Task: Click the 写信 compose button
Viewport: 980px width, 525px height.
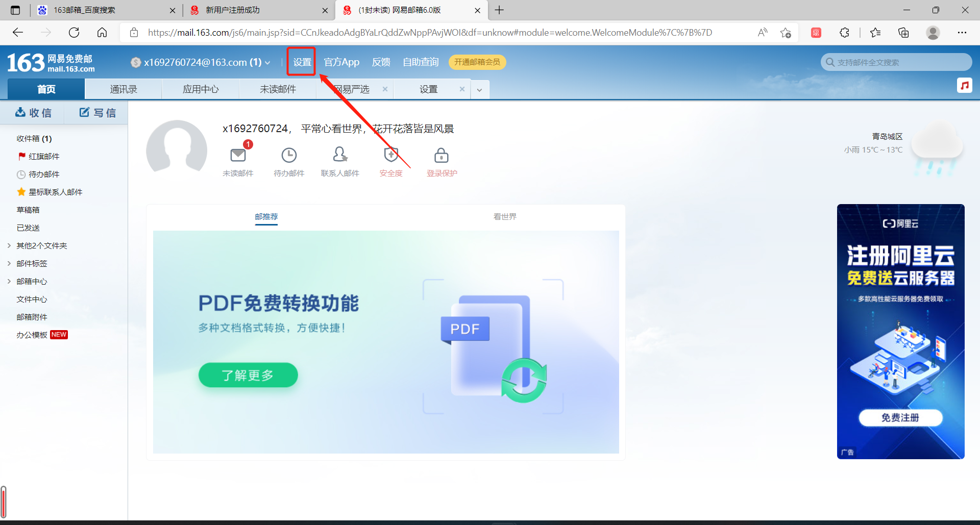Action: pyautogui.click(x=97, y=113)
